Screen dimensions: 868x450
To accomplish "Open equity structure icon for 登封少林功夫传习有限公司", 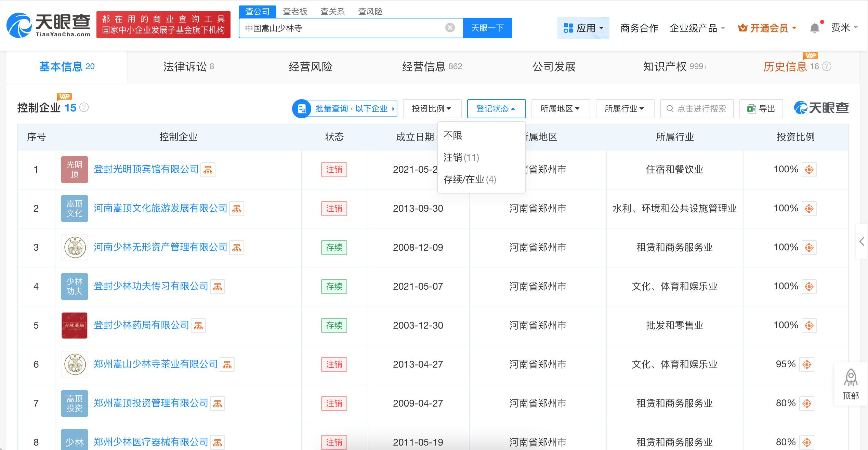I will 218,287.
